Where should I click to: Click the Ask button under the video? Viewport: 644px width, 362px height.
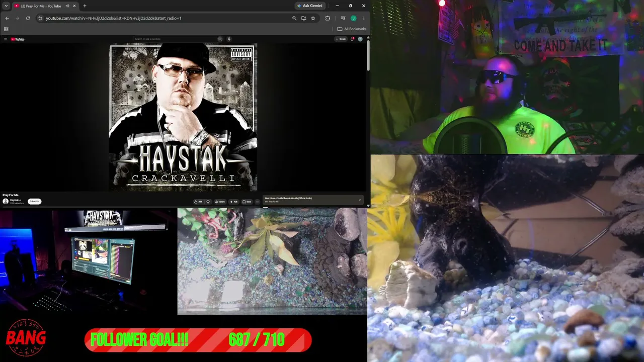(233, 202)
